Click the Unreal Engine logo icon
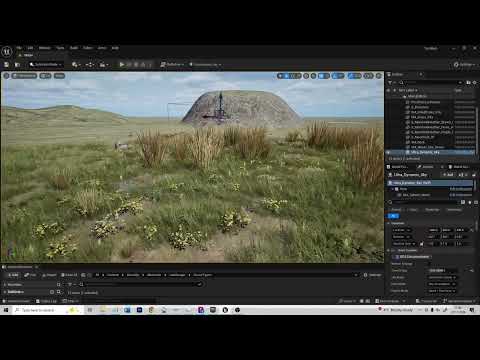This screenshot has height=360, width=480. (x=7, y=52)
